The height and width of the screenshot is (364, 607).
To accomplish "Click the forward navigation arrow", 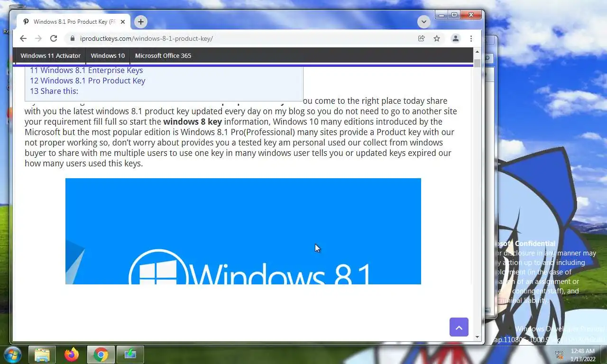I will 38,38.
